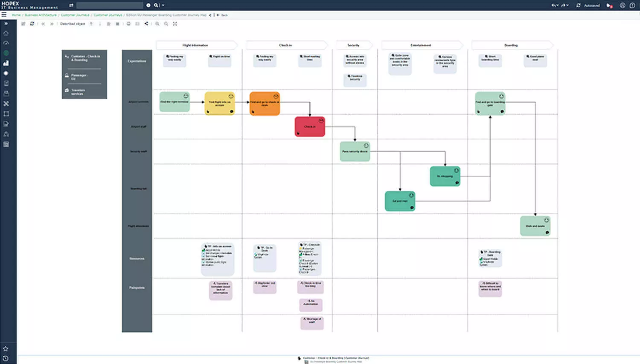Select the red Check-in step box

point(310,127)
